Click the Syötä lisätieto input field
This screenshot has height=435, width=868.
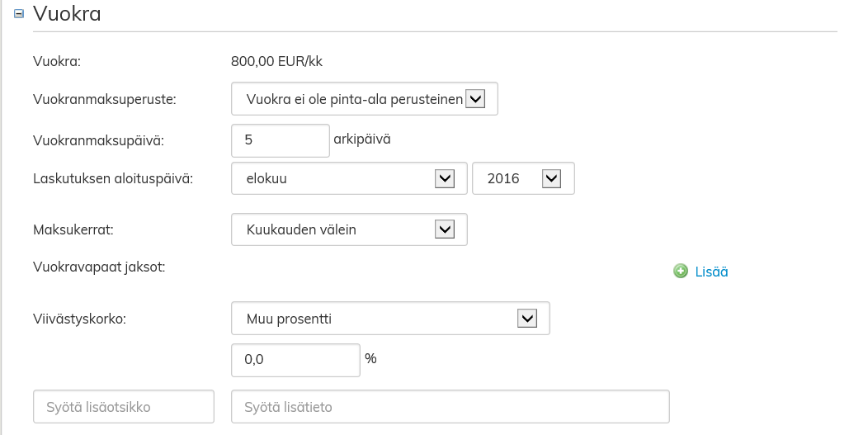[451, 407]
